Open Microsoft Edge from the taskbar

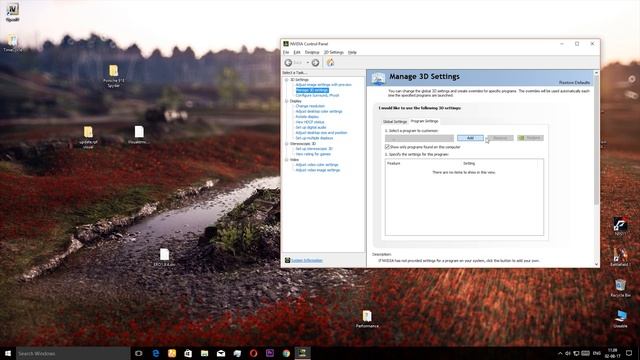(x=156, y=353)
